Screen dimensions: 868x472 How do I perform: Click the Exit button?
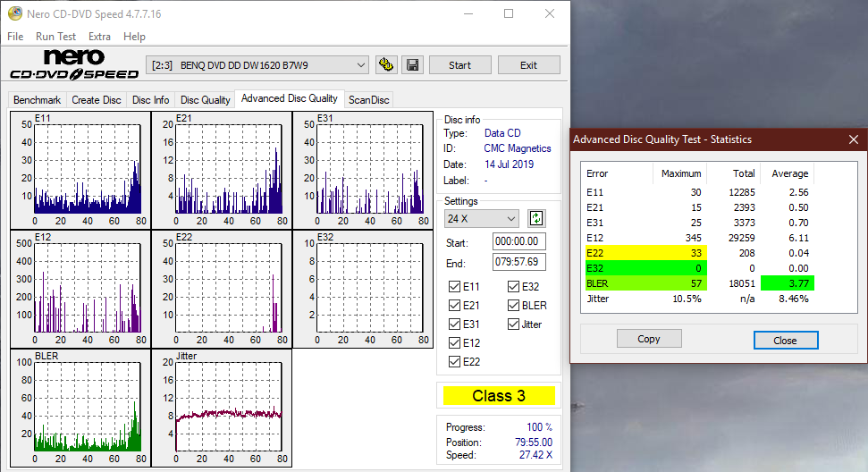[528, 65]
